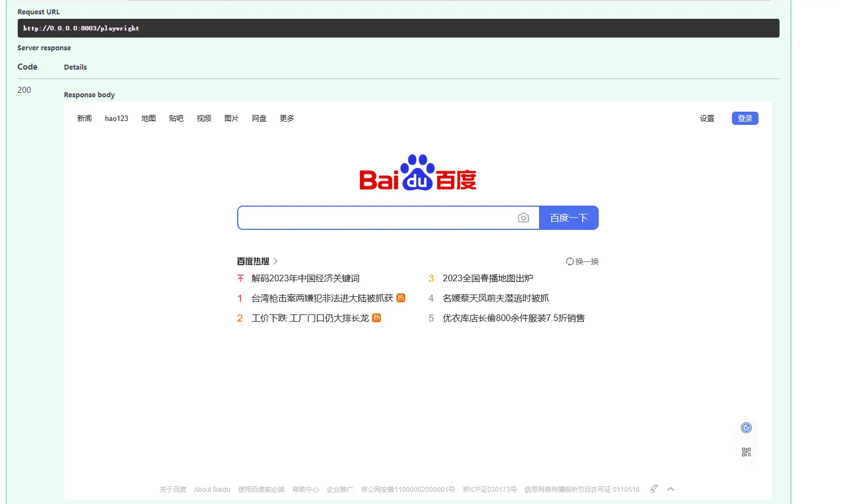The image size is (842, 504).
Task: Click the About Baidu footer link
Action: 212,490
